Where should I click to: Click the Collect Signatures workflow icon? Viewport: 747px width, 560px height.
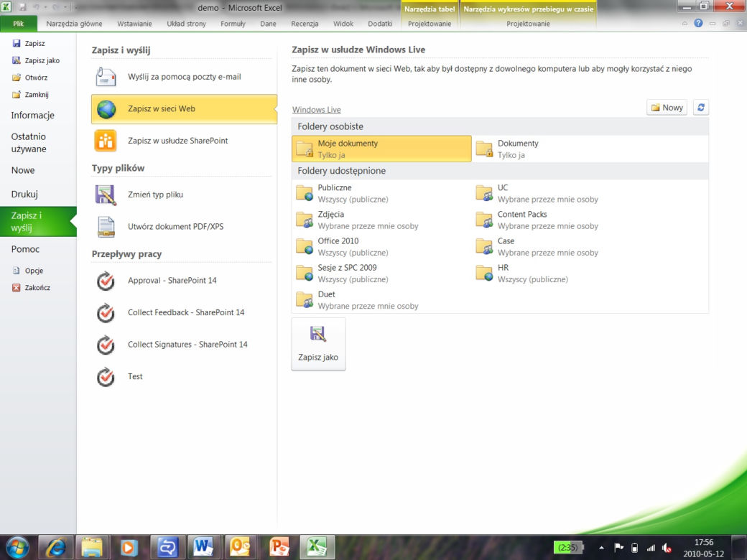(106, 345)
